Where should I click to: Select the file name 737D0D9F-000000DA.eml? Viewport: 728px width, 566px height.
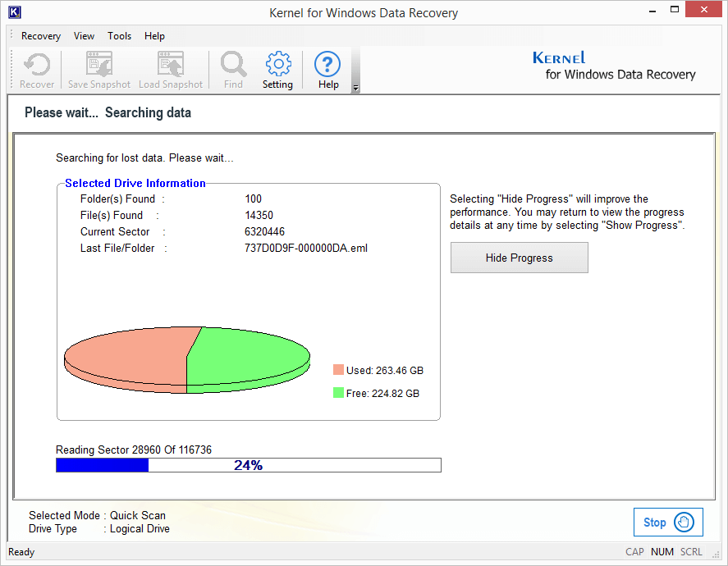coord(306,249)
